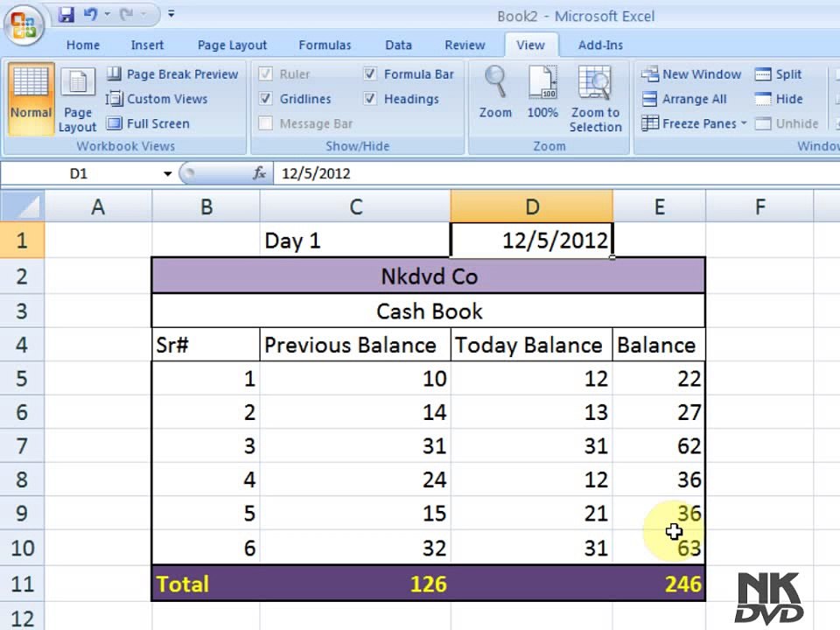Switch to the Review tab

click(465, 45)
